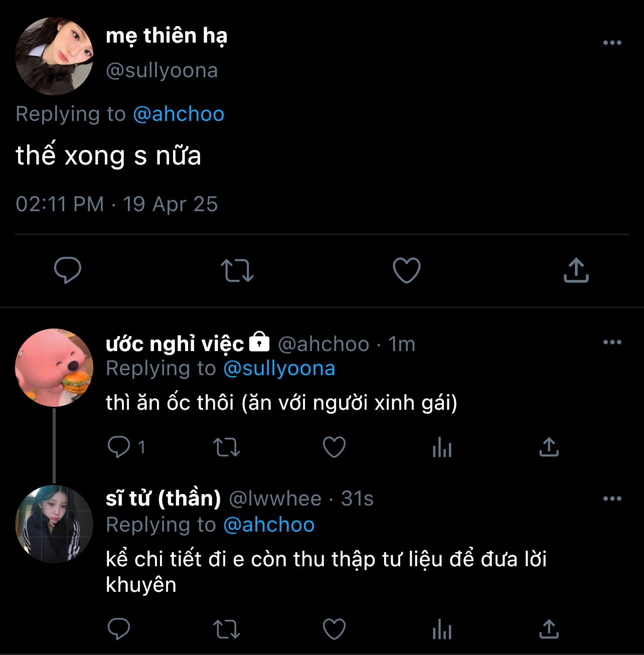Open the mẹ thiên hạ profile avatar
The image size is (644, 655).
coord(54,56)
